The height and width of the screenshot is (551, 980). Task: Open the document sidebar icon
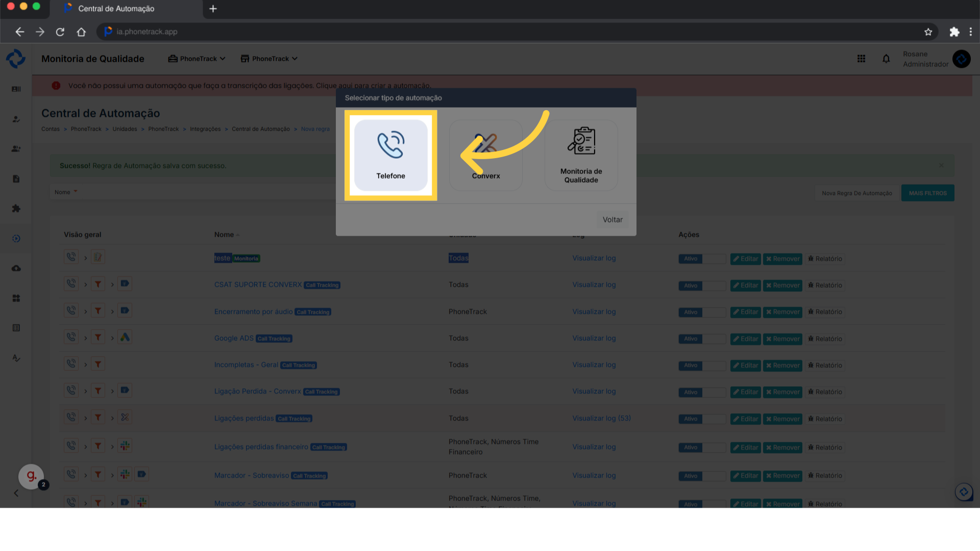pyautogui.click(x=16, y=179)
